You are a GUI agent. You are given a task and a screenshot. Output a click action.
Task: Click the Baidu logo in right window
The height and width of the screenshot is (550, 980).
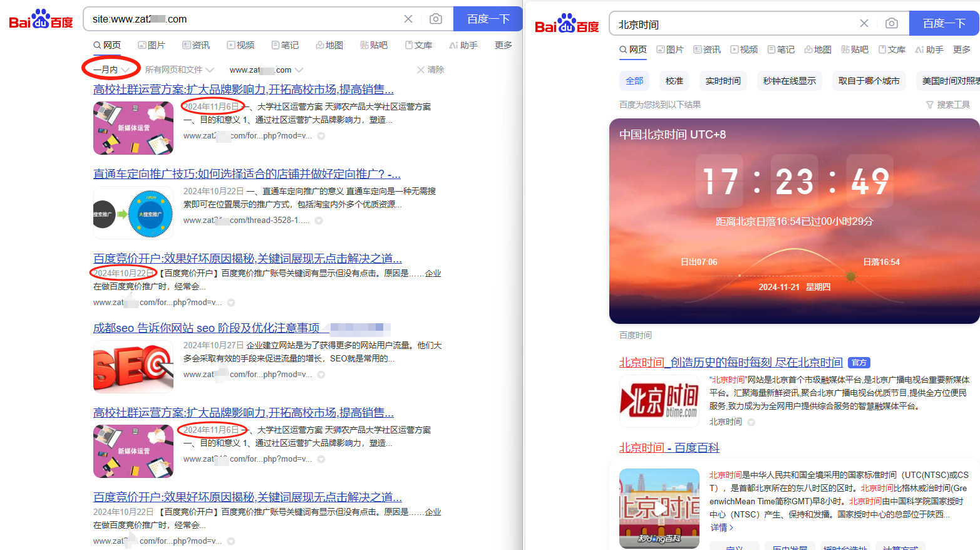pos(567,24)
